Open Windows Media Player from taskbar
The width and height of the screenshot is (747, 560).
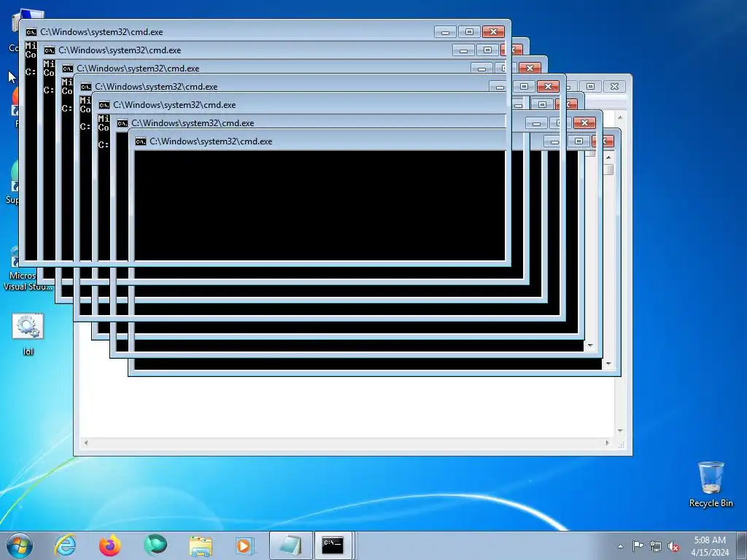pyautogui.click(x=245, y=545)
